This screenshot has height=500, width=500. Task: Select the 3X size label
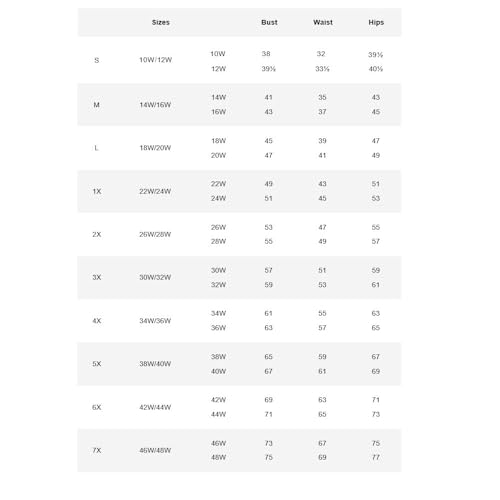pyautogui.click(x=97, y=277)
